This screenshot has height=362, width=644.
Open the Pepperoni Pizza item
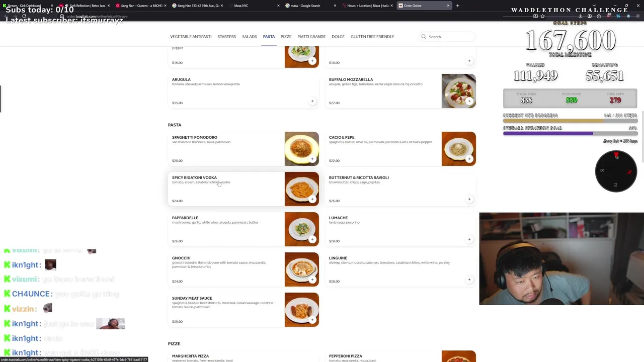point(346,356)
